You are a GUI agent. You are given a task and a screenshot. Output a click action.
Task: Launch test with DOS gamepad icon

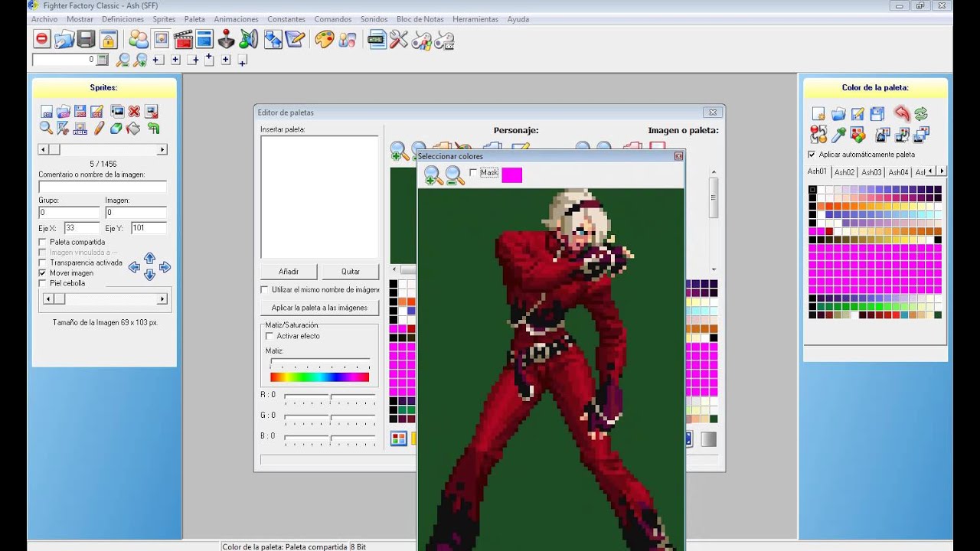tap(444, 39)
